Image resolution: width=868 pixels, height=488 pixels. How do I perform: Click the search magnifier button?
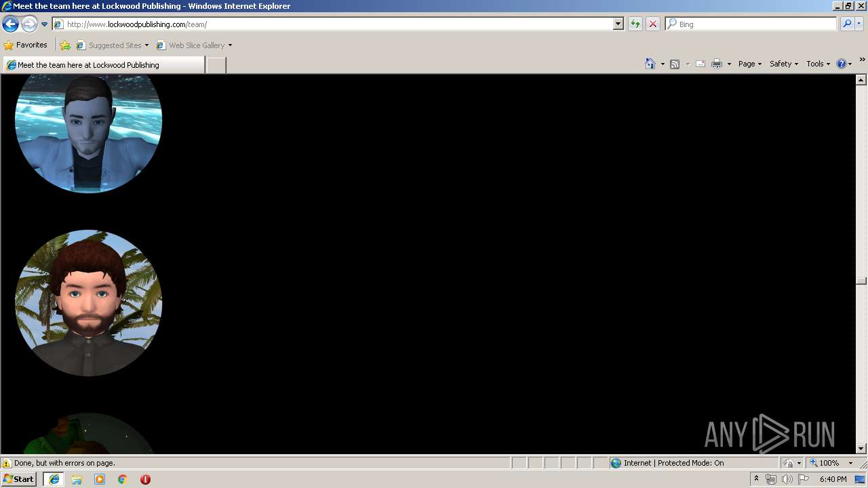tap(847, 24)
